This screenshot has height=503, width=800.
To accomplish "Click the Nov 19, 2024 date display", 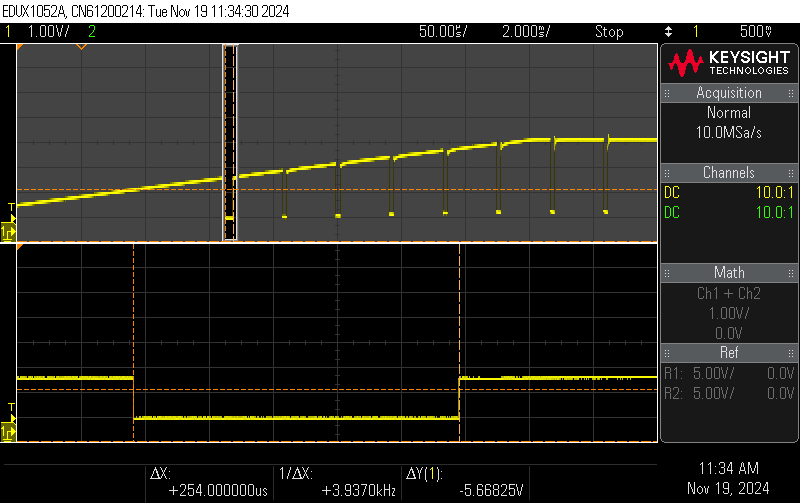I will click(x=729, y=489).
